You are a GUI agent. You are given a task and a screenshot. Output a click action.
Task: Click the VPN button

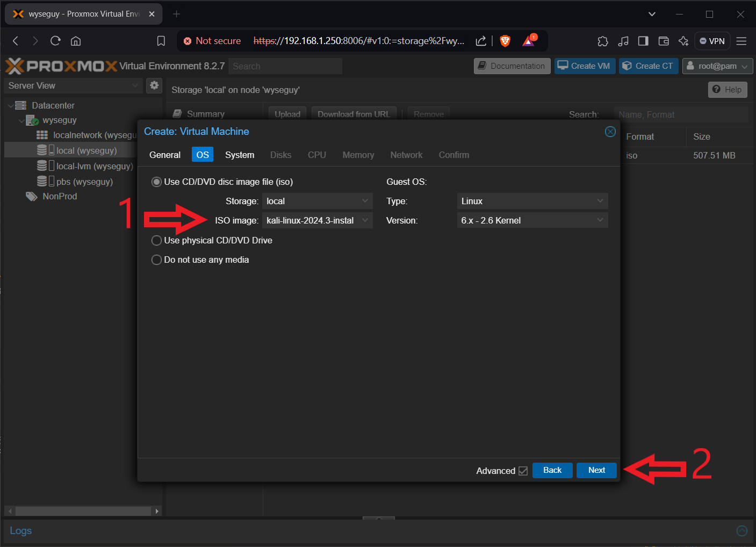coord(712,41)
